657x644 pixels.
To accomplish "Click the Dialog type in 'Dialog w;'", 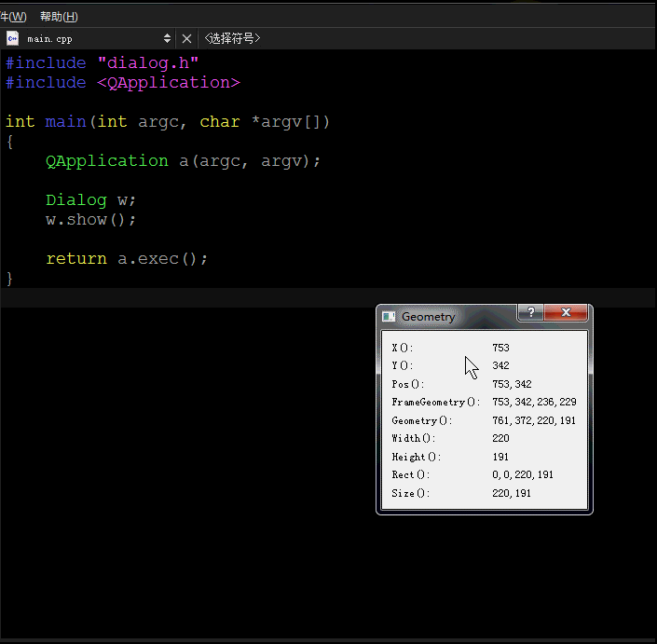I will point(76,199).
